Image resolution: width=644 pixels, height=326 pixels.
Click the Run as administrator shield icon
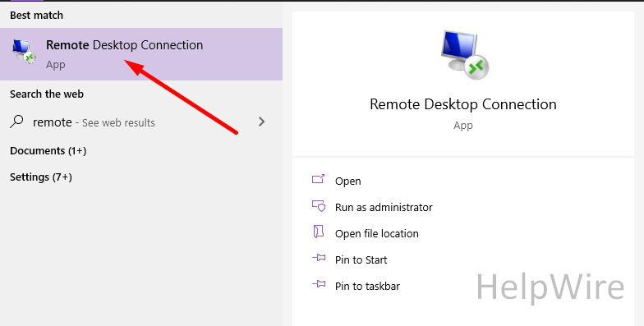[319, 205]
